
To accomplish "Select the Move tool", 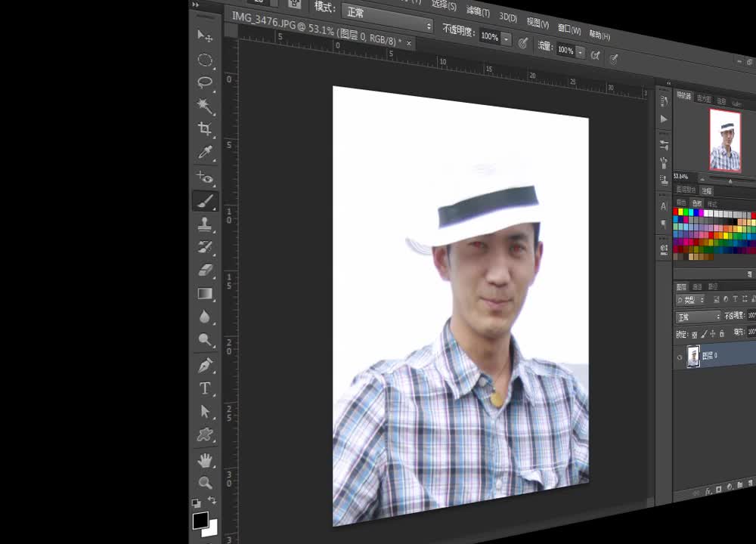I will tap(205, 36).
